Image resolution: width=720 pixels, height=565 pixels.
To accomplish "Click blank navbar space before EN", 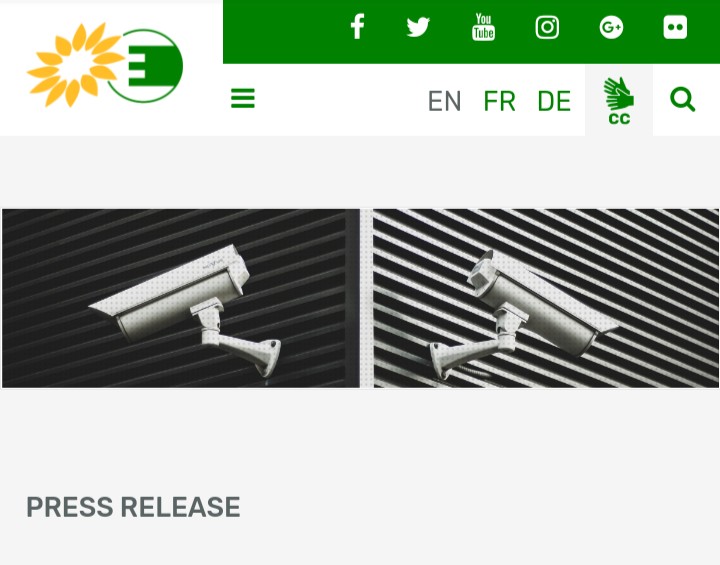I will [340, 100].
